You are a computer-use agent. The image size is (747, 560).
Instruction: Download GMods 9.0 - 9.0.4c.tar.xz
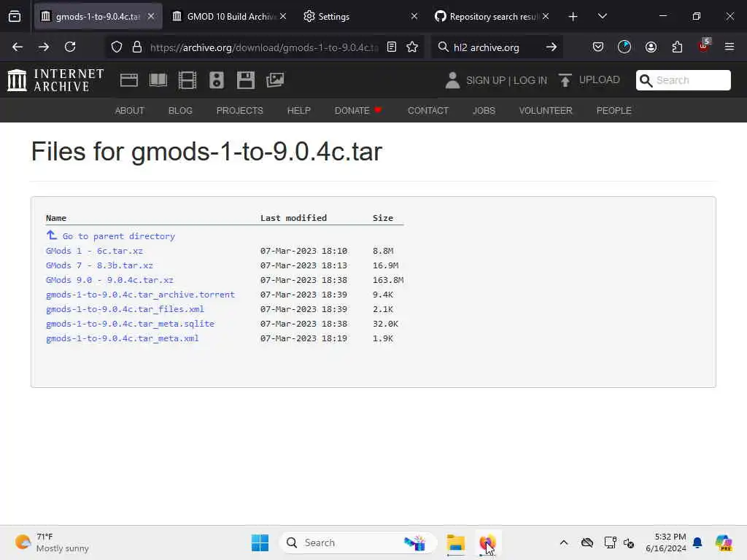tap(109, 280)
